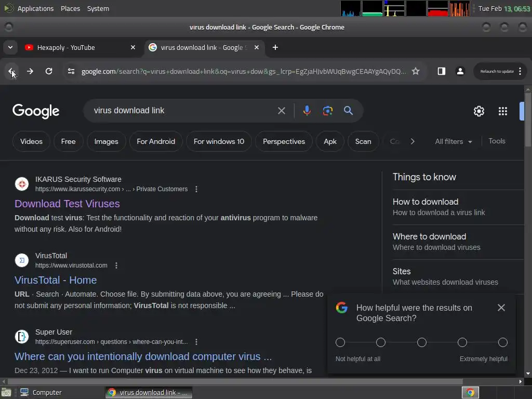The height and width of the screenshot is (399, 532).
Task: Open a new Chrome tab
Action: 275,47
